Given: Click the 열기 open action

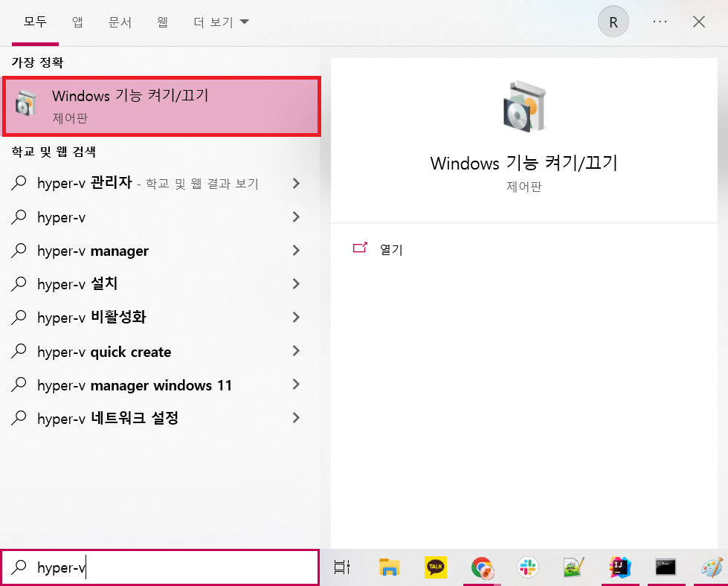Looking at the screenshot, I should [391, 249].
